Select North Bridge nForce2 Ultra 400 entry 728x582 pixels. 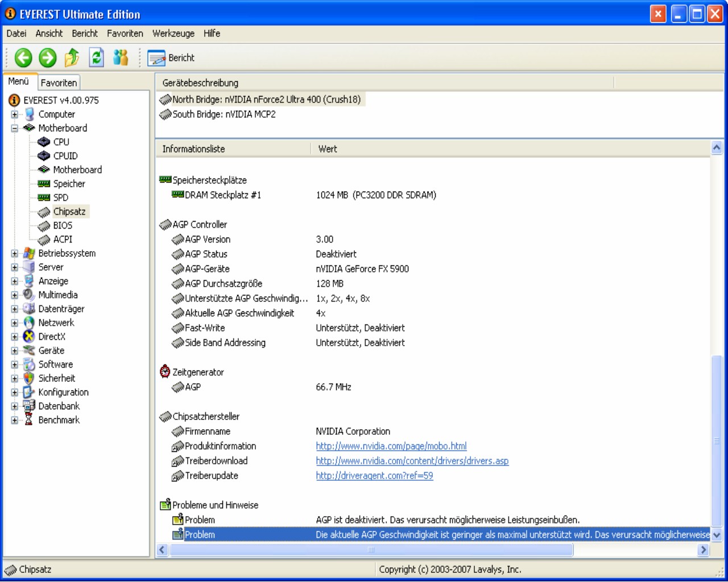tap(261, 99)
